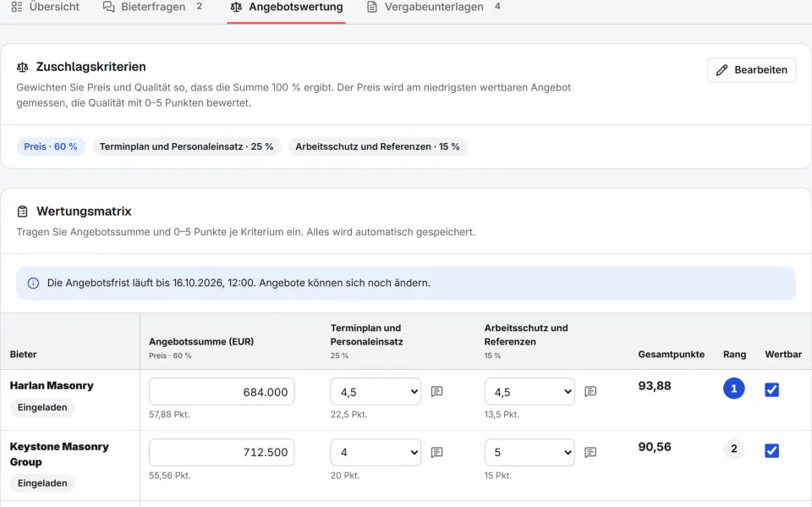Click the Gesamtpunkte value 90,56

(x=655, y=447)
